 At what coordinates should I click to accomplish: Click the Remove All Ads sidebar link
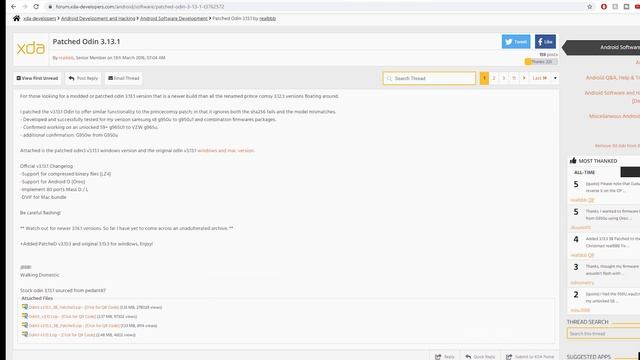coord(617,146)
